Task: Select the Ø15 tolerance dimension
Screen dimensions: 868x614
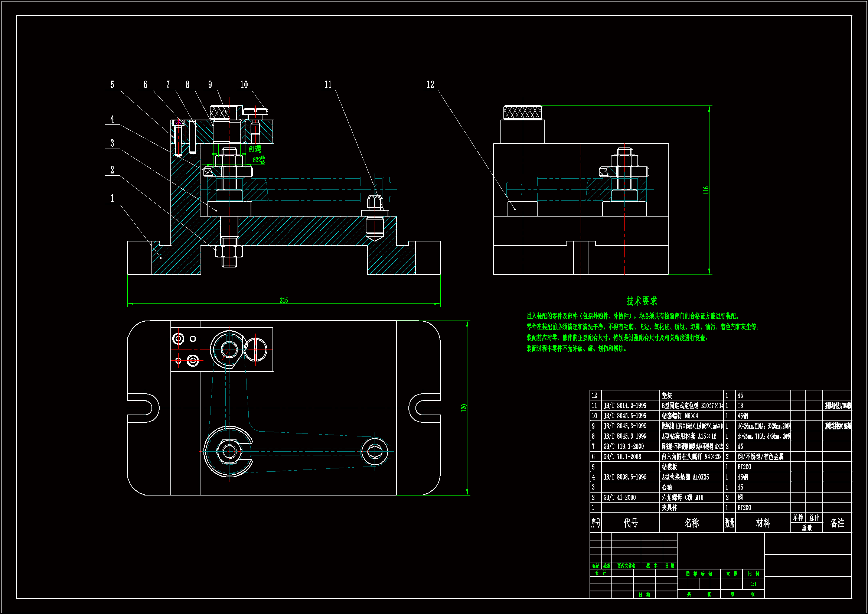Action: tap(255, 149)
